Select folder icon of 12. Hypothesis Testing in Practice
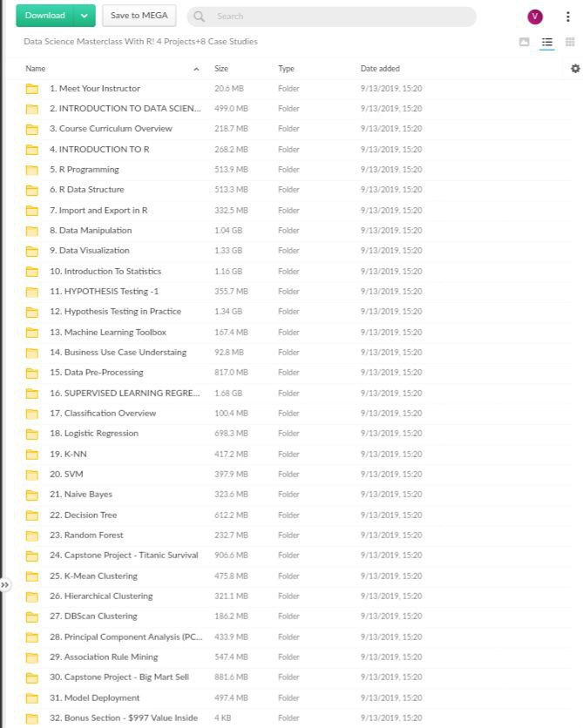 32,312
